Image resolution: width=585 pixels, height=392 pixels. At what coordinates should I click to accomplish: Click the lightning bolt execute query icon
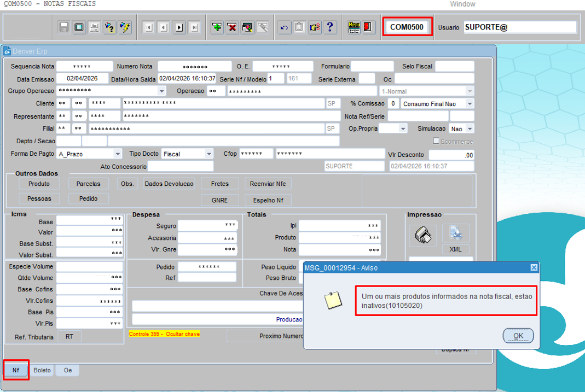click(125, 27)
